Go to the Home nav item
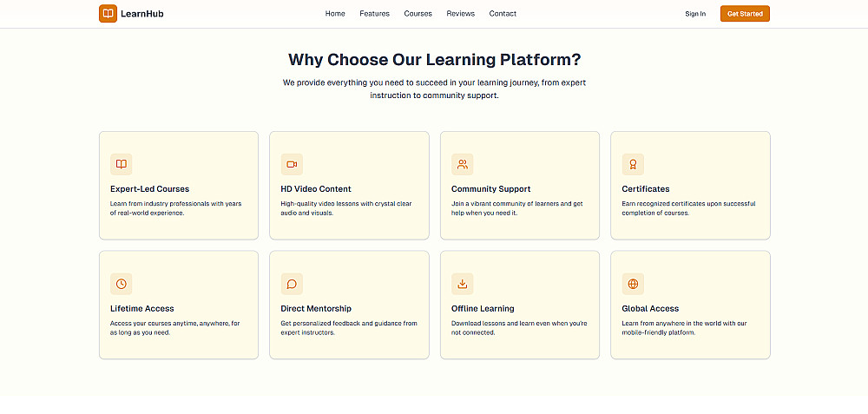 (335, 14)
